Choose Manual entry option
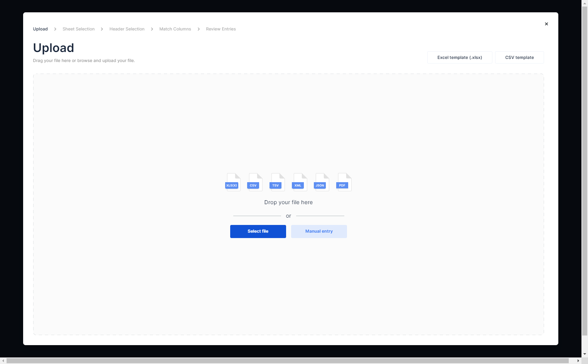 pyautogui.click(x=319, y=231)
